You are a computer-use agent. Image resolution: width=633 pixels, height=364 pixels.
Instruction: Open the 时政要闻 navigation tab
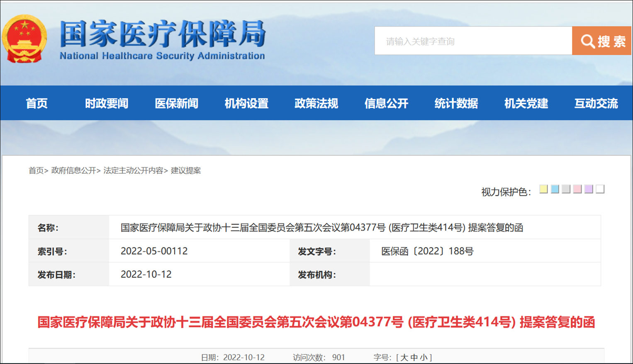click(107, 103)
